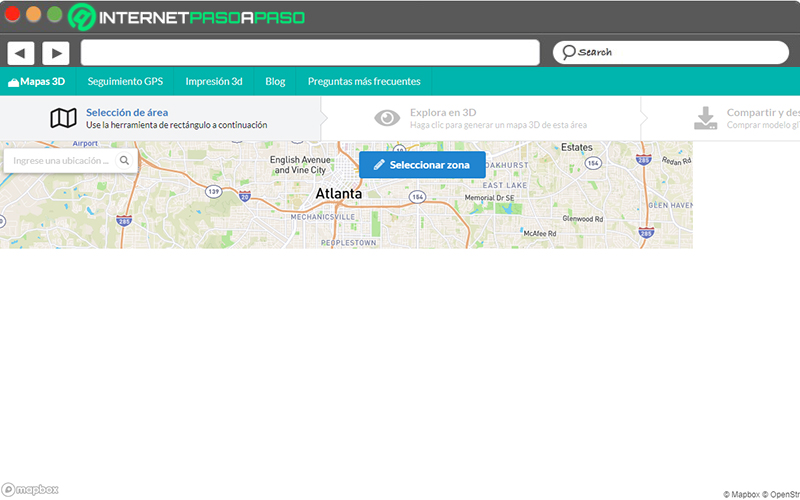Click the InternetPasoAPaso logo icon

tap(82, 17)
